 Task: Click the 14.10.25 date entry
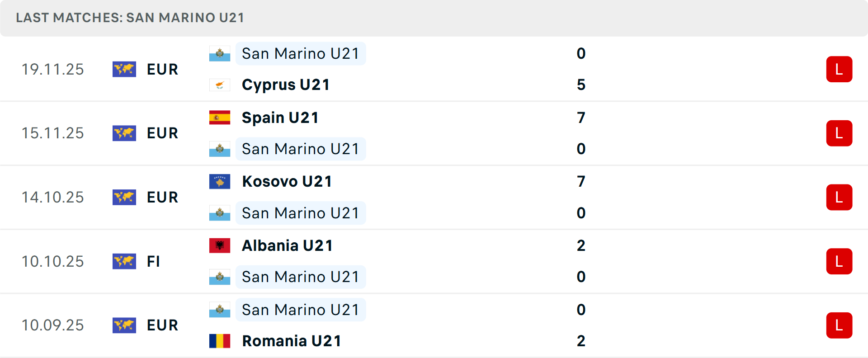click(52, 197)
